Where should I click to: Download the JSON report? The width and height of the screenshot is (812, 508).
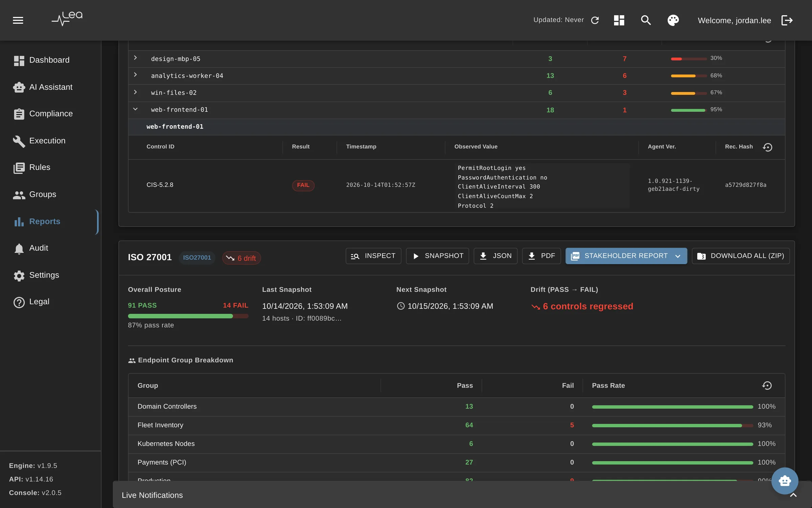(x=495, y=256)
